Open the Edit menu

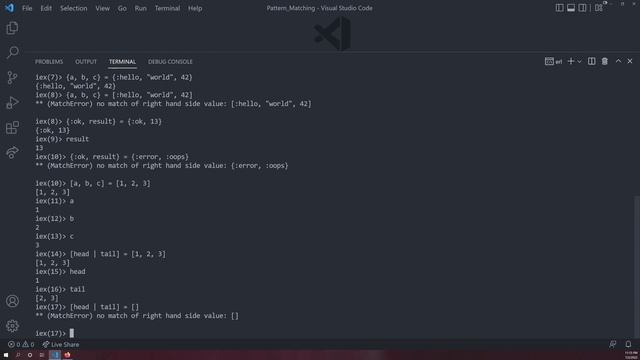[46, 8]
